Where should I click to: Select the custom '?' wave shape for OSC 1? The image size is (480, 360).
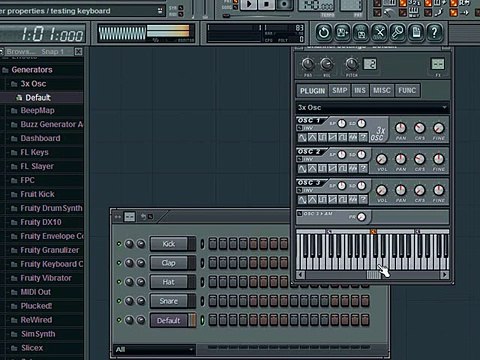pyautogui.click(x=363, y=137)
